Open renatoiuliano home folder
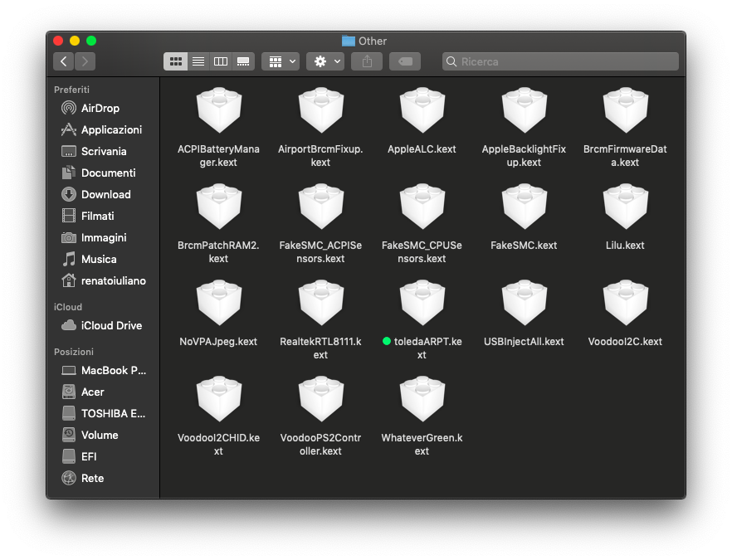 104,280
